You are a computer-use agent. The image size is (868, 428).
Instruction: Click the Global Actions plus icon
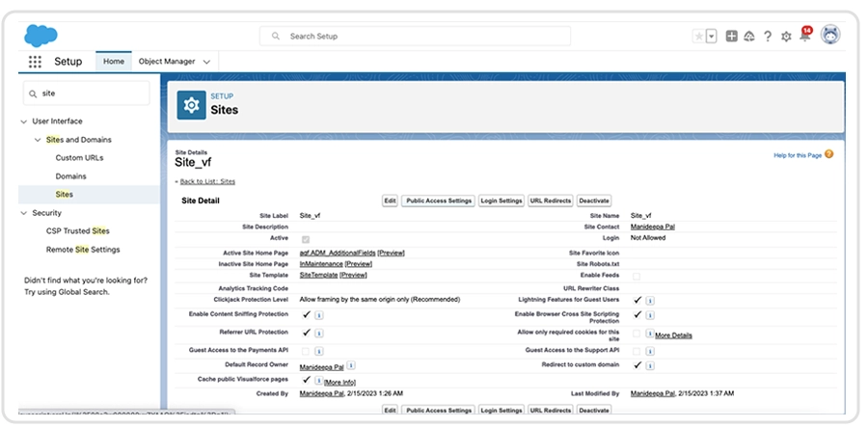732,37
